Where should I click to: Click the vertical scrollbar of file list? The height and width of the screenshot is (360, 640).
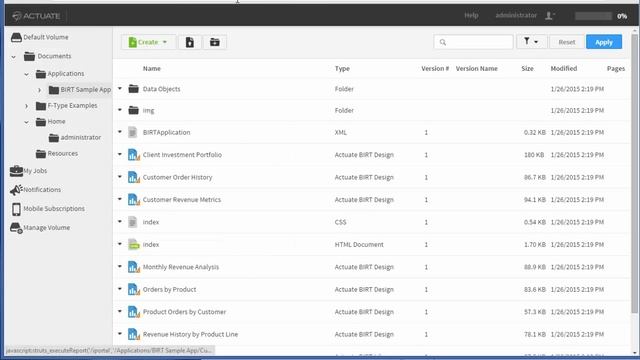[634, 173]
